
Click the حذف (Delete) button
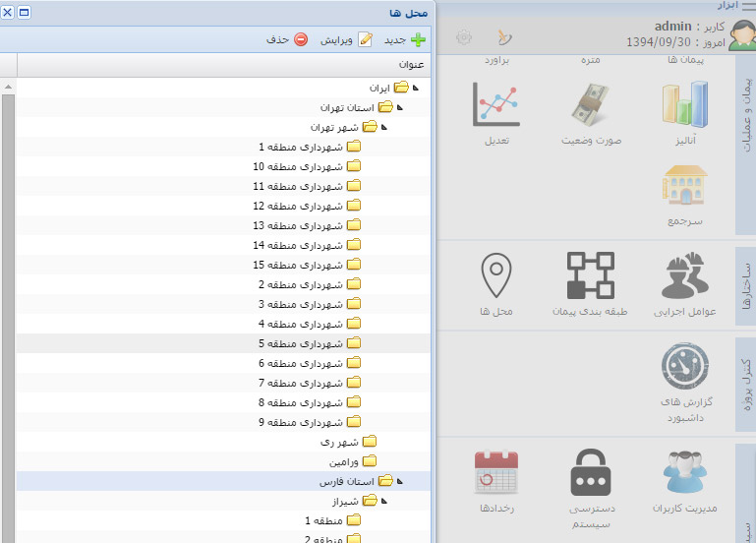(x=287, y=40)
